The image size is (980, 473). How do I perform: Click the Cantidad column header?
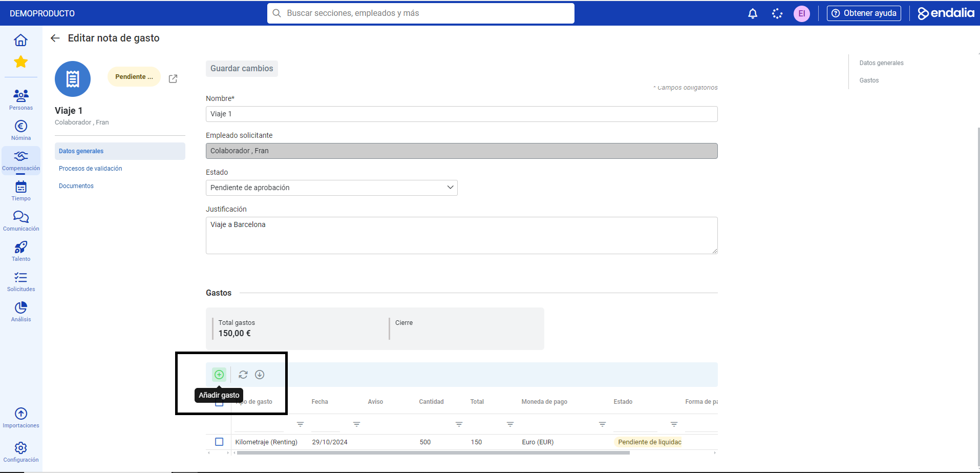pos(431,402)
